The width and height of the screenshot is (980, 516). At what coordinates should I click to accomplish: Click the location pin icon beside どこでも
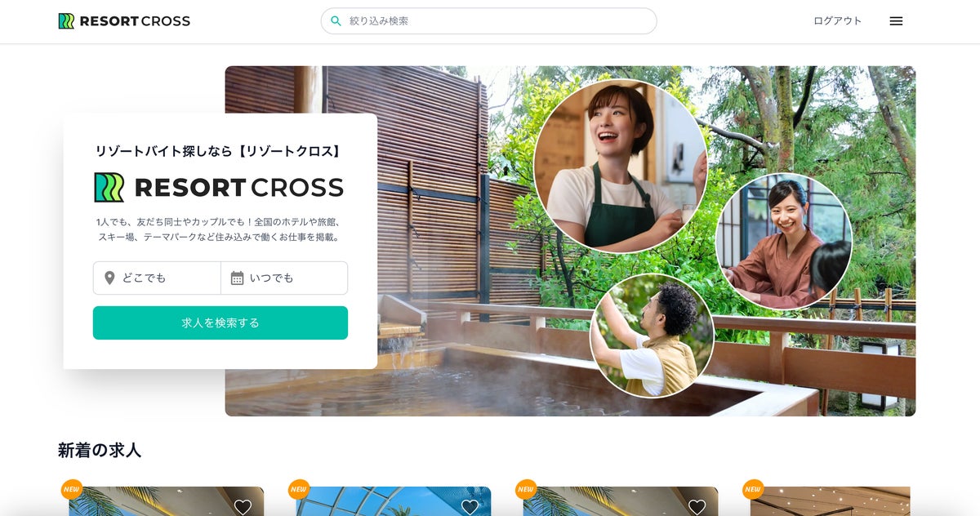click(x=109, y=278)
